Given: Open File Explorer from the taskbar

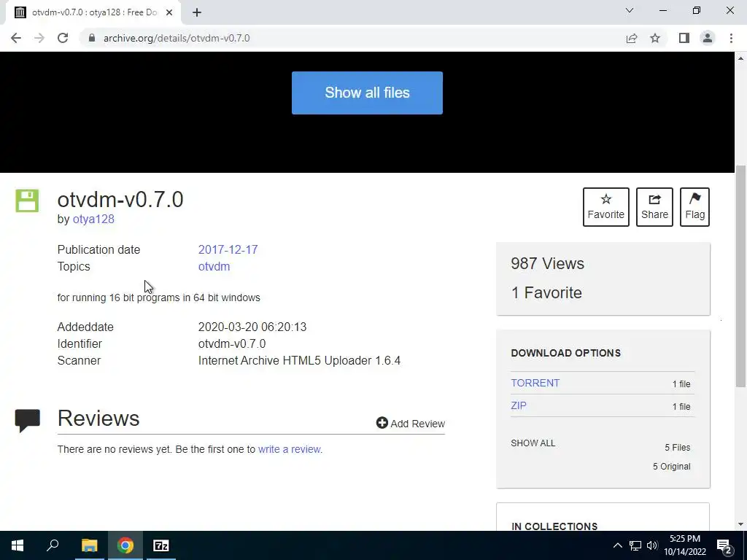Looking at the screenshot, I should (x=89, y=545).
